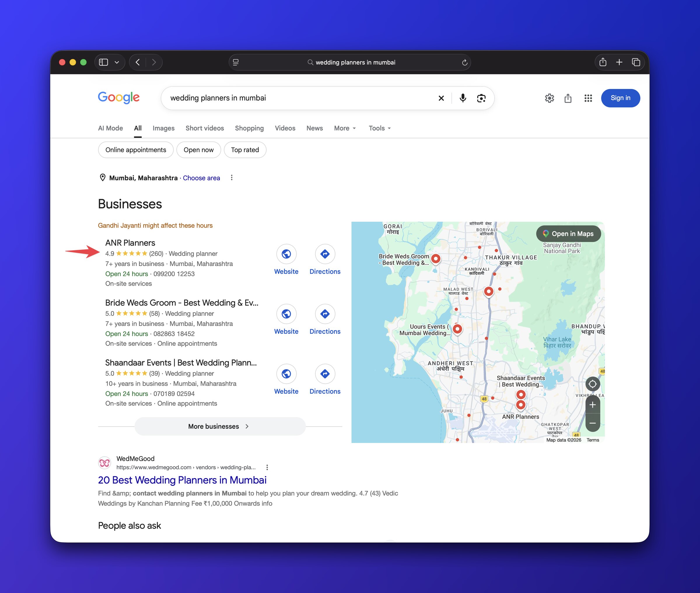
Task: Open the ANR Planners business listing
Action: point(130,243)
